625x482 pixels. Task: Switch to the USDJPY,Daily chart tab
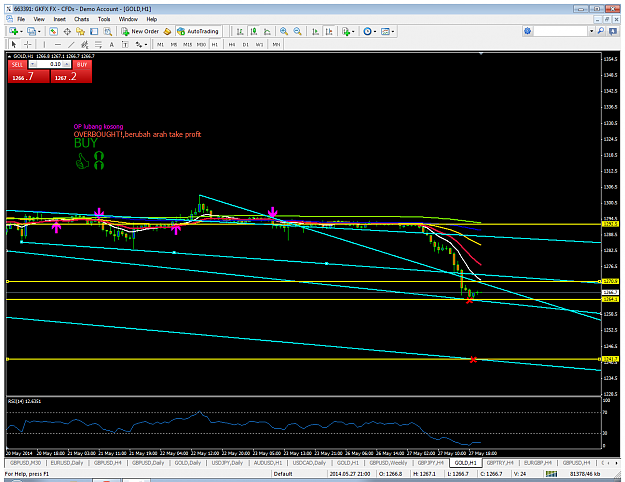[227, 463]
